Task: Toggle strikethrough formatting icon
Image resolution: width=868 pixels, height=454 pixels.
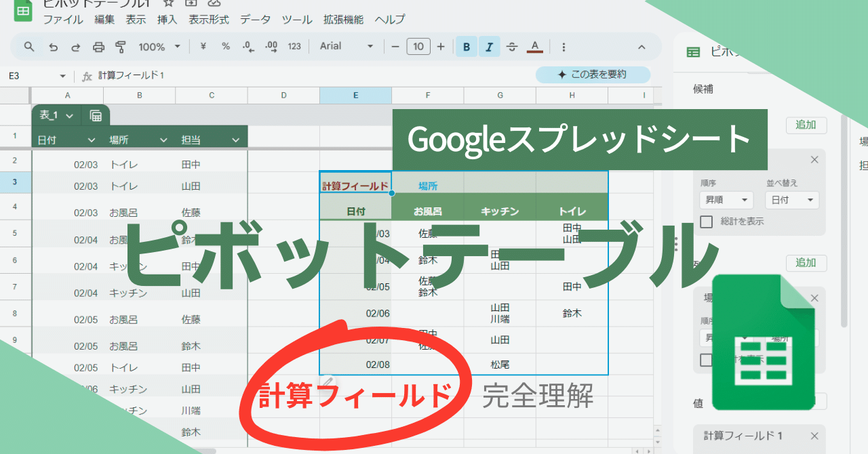Action: pos(513,47)
